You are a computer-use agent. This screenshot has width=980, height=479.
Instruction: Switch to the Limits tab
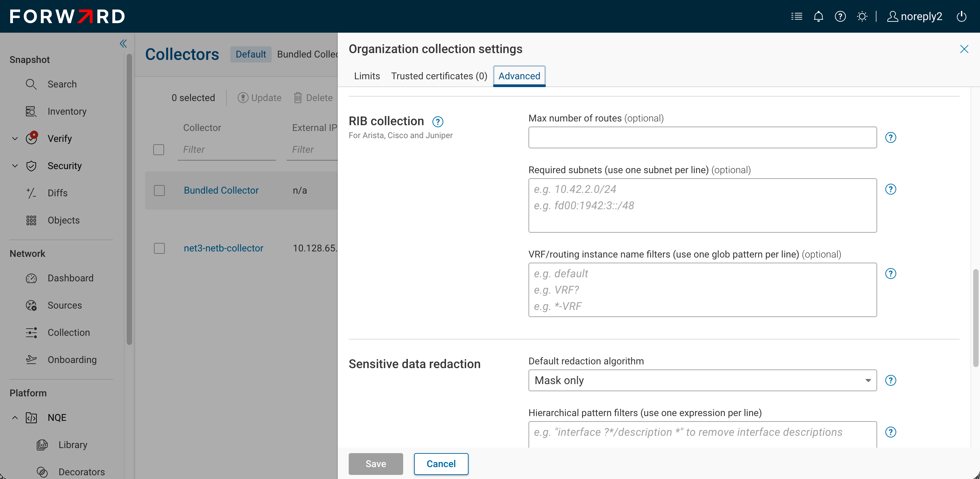(367, 76)
